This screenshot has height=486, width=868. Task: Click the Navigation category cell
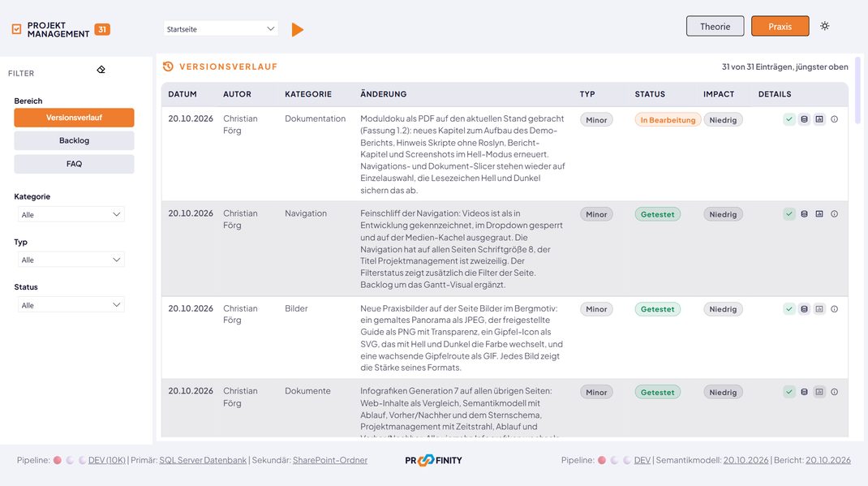[306, 213]
